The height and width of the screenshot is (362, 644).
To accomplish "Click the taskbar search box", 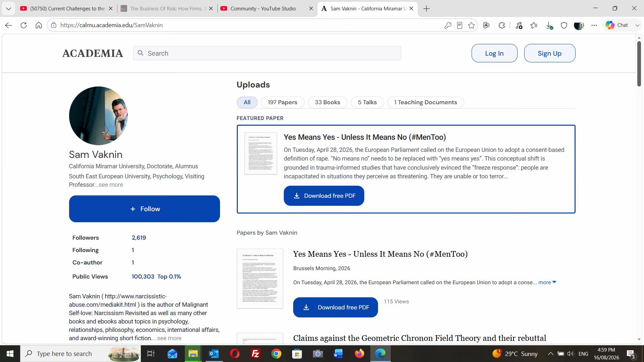I will pyautogui.click(x=80, y=354).
